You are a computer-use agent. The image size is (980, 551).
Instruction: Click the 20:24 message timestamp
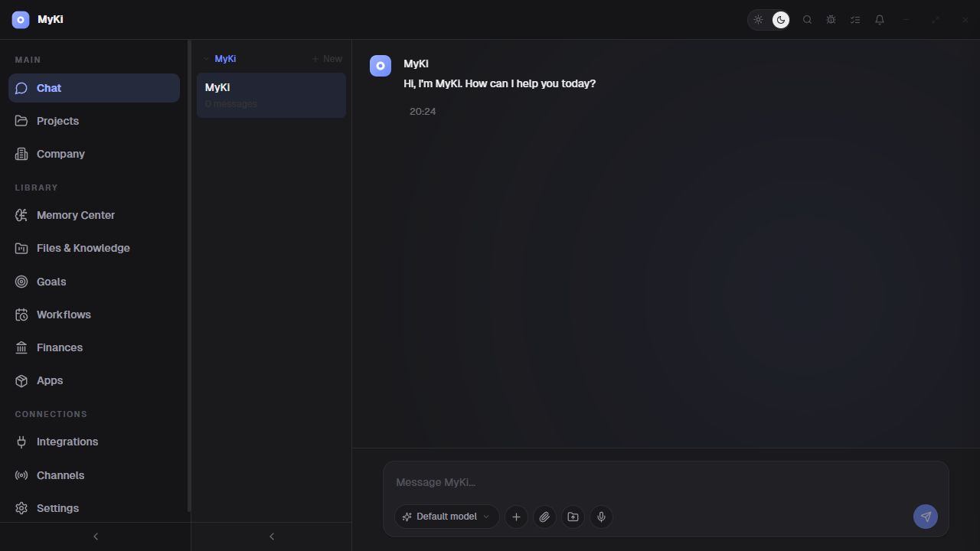pyautogui.click(x=423, y=112)
